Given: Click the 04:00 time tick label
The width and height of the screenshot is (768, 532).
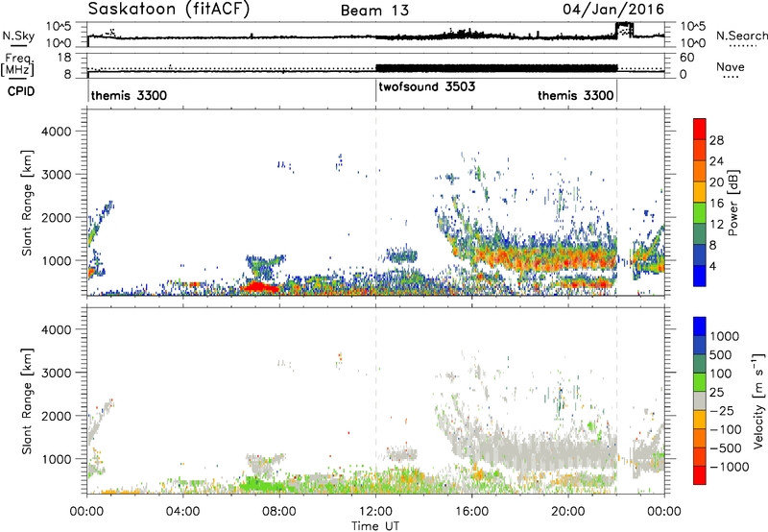Looking at the screenshot, I should coord(183,512).
